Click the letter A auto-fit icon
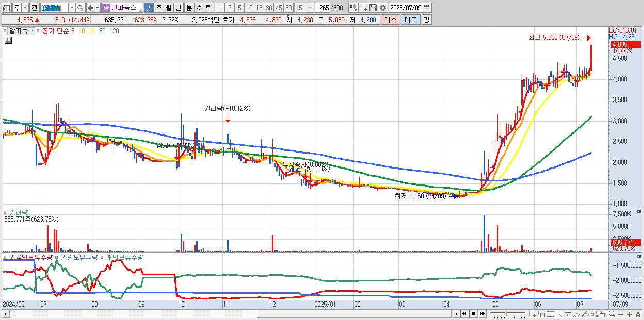Viewport: 644px width, 320px height. tap(638, 314)
